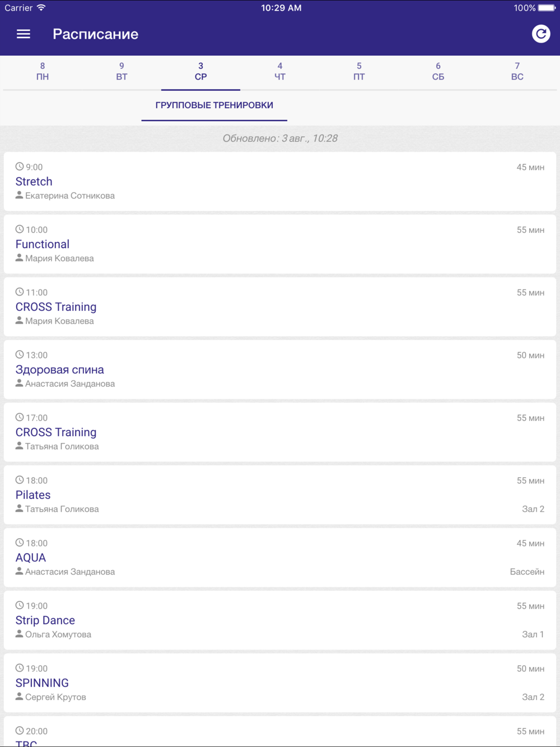Click the clock icon next to 9:00
560x747 pixels.
pos(20,166)
